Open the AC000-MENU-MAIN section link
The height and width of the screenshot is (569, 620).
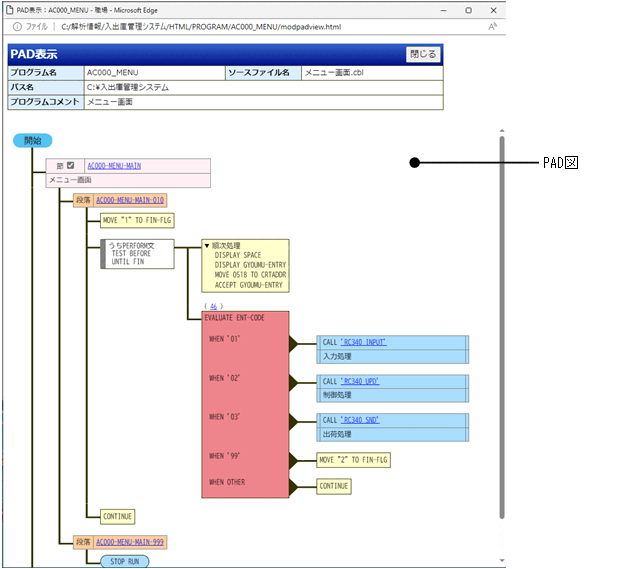(x=114, y=166)
